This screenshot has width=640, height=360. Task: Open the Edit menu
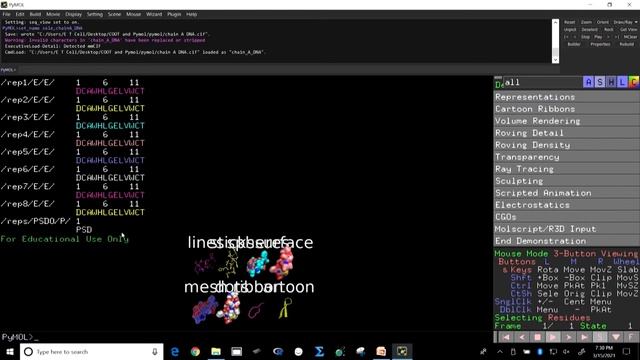tap(20, 14)
